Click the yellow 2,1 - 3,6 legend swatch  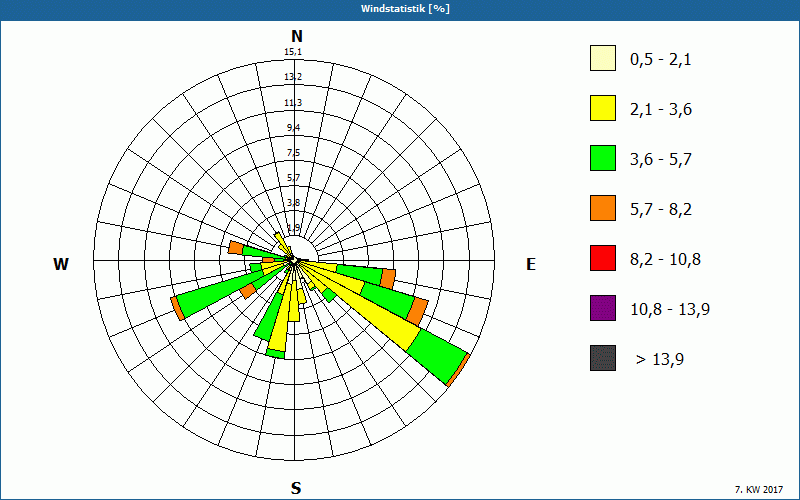(603, 108)
